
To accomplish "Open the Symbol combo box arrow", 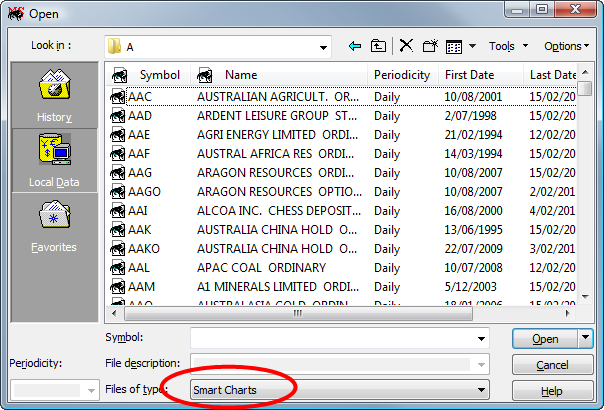I will [x=482, y=339].
